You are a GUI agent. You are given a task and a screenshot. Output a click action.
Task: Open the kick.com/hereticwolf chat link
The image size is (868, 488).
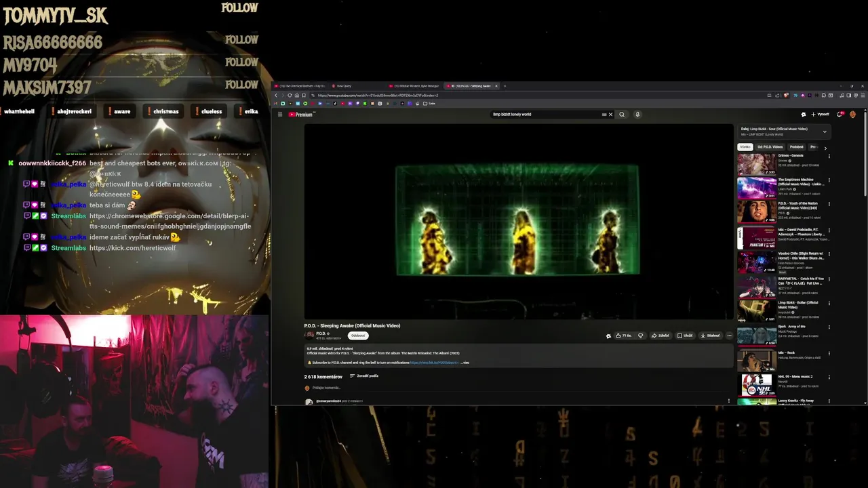pos(132,248)
